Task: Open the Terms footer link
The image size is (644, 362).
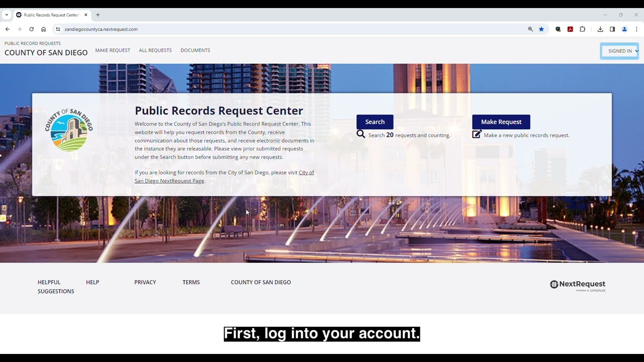Action: pyautogui.click(x=191, y=282)
